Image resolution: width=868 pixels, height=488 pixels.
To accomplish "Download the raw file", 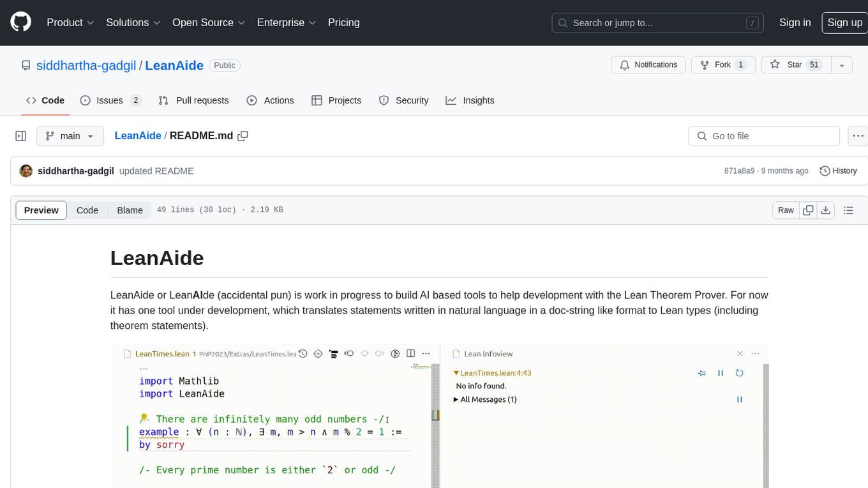I will [826, 210].
